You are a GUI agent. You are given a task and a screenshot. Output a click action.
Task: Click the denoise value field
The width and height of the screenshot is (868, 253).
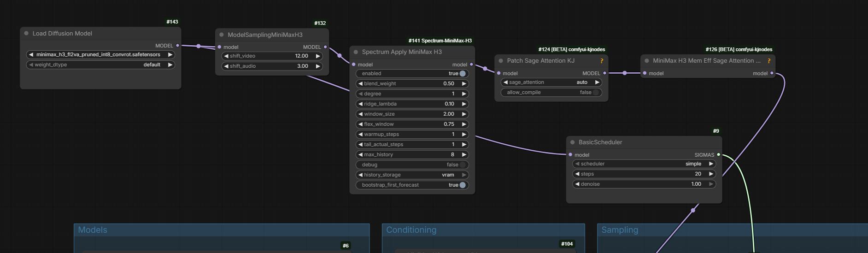click(x=644, y=184)
